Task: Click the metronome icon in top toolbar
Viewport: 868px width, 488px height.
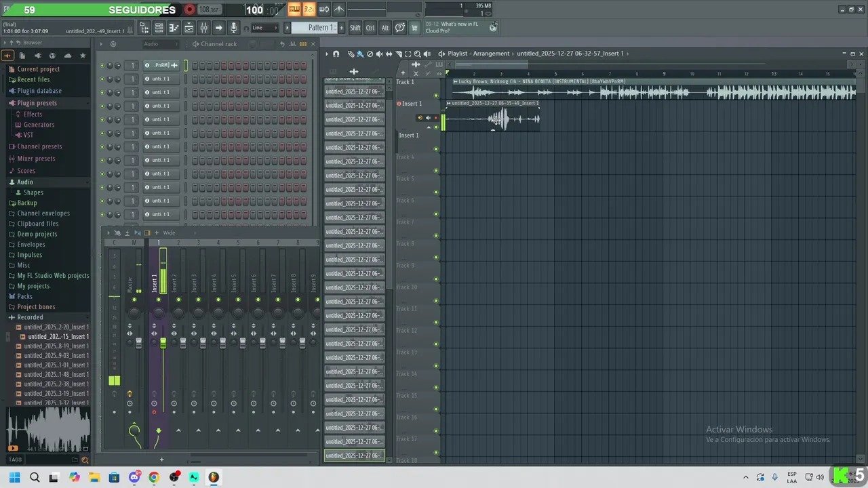Action: tap(339, 9)
